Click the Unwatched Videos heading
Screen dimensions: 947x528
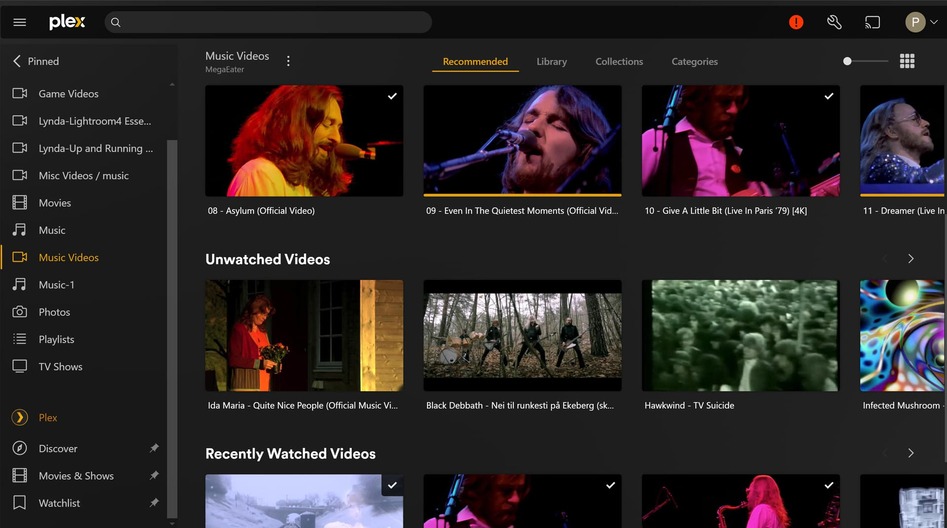pyautogui.click(x=268, y=259)
